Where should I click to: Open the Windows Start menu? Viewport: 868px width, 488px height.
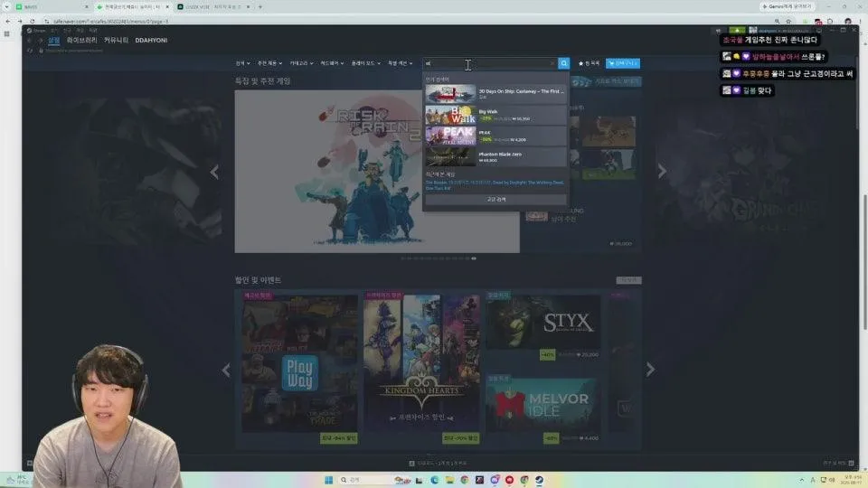328,480
